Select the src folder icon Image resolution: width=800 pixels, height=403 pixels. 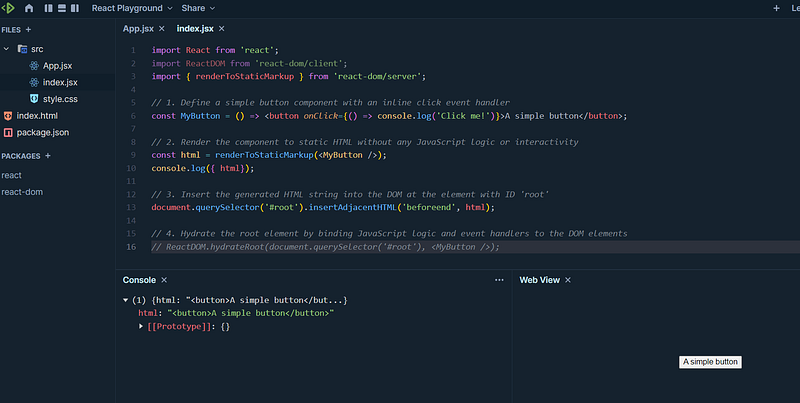point(22,49)
